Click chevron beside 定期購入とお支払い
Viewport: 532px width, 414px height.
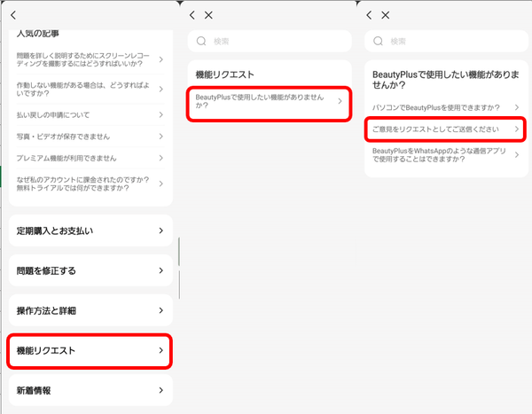[161, 230]
